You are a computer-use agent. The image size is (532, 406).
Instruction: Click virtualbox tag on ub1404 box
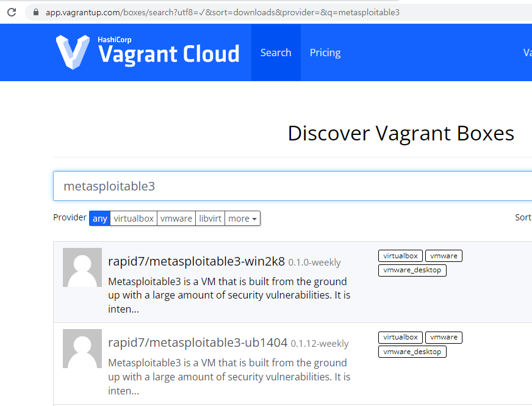[x=400, y=337]
